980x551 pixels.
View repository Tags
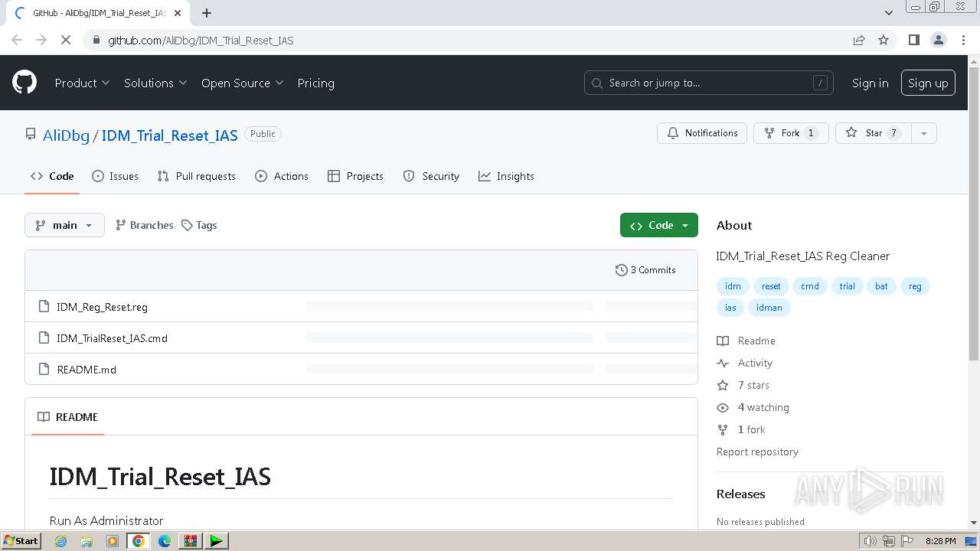tap(199, 225)
